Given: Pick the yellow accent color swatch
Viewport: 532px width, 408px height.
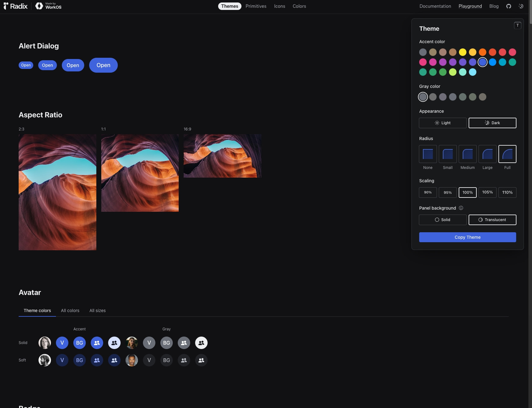Looking at the screenshot, I should (x=463, y=52).
